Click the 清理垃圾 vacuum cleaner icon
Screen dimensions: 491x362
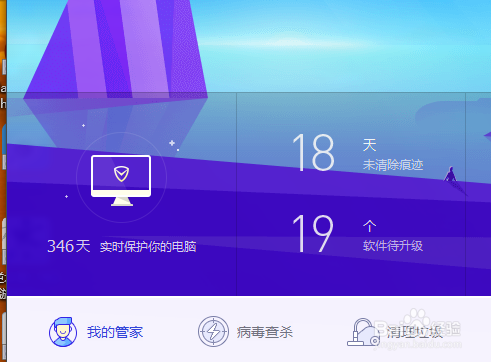pos(363,332)
